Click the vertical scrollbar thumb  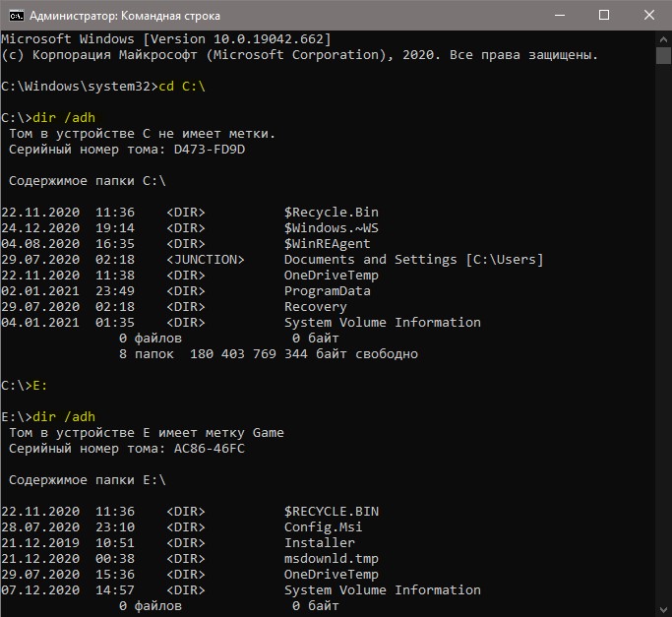pyautogui.click(x=663, y=56)
